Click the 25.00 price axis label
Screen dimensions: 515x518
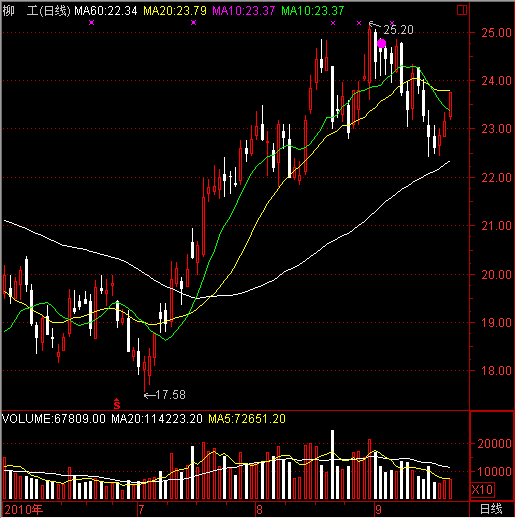pyautogui.click(x=496, y=33)
